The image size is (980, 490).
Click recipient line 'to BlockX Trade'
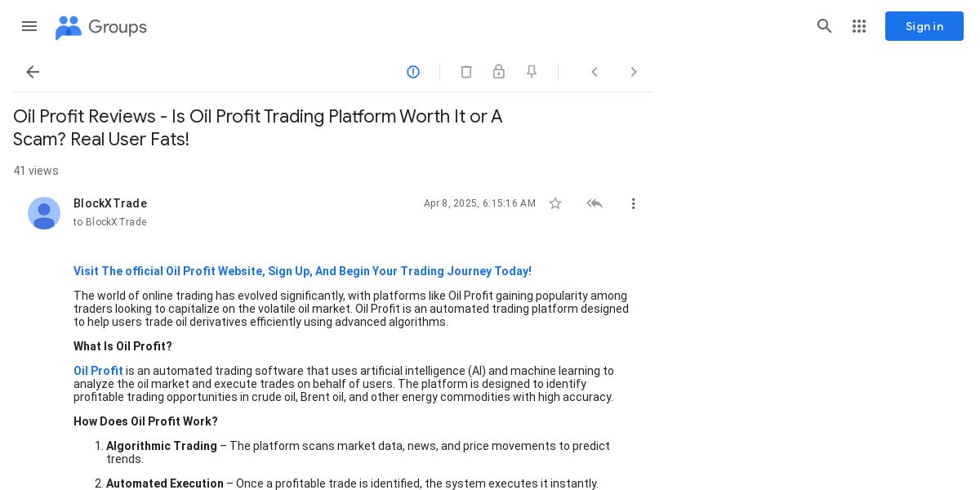click(110, 222)
